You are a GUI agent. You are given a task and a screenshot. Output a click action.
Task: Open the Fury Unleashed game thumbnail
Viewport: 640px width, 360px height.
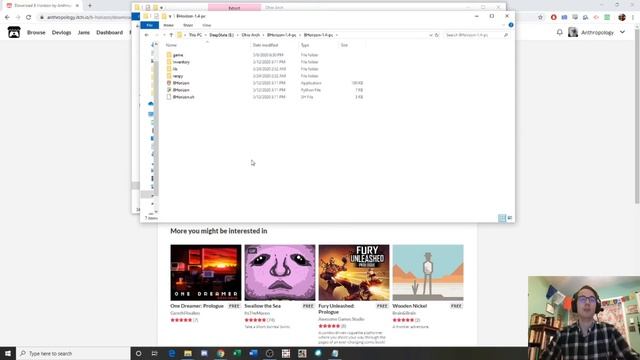point(354,273)
